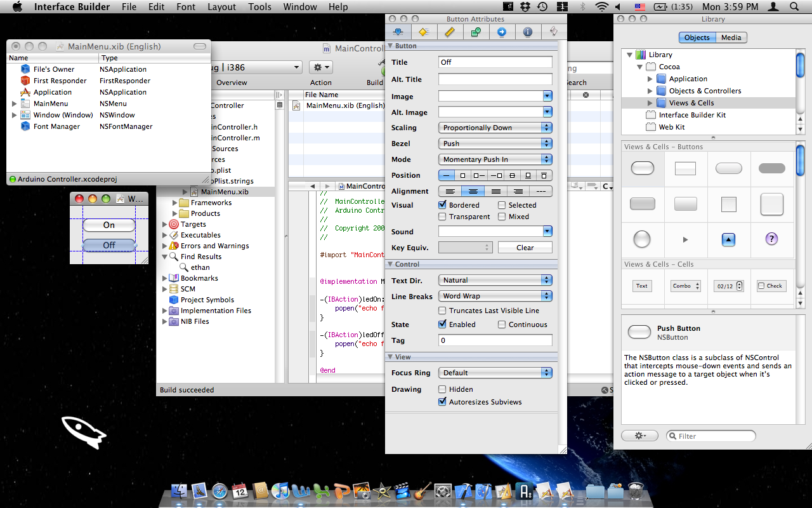Open the Layout menu
This screenshot has height=508, width=812.
pos(222,7)
